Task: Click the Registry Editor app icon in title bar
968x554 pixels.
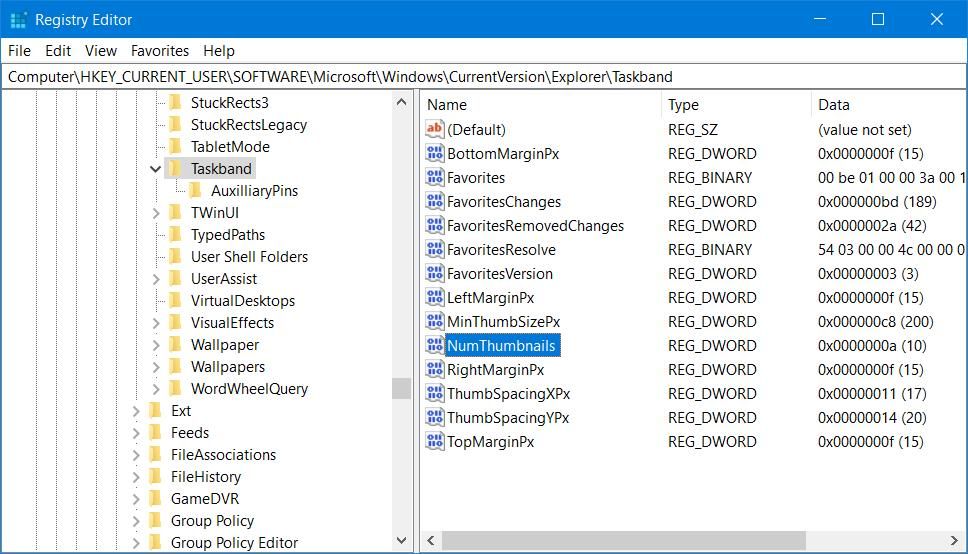Action: tap(18, 19)
